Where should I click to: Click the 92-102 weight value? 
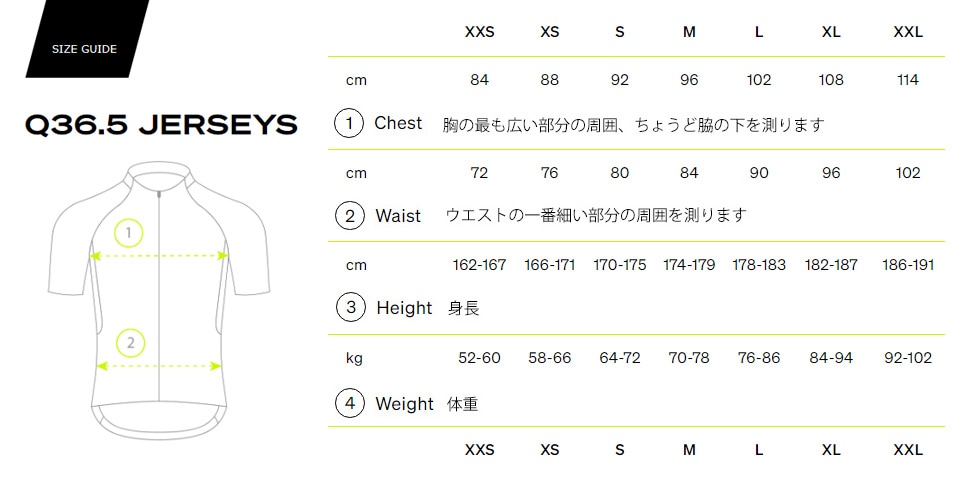point(907,357)
